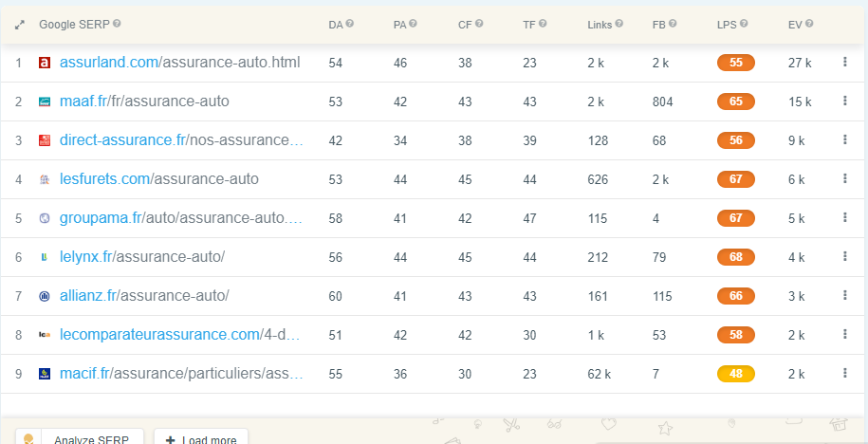Click the Load more button

pos(201,439)
